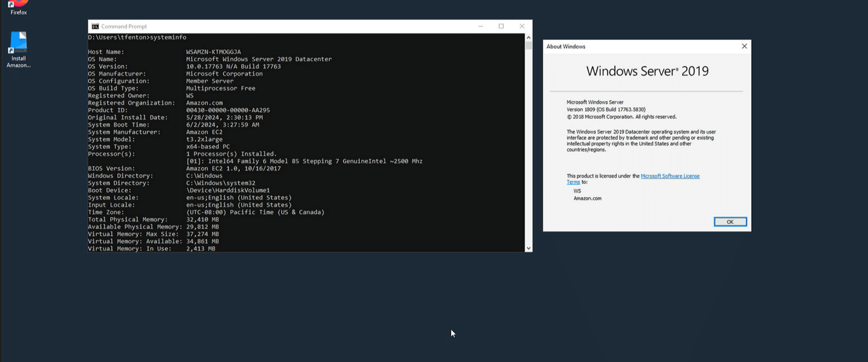868x362 pixels.
Task: Open the Microsoft Software License Terms link
Action: [x=670, y=176]
